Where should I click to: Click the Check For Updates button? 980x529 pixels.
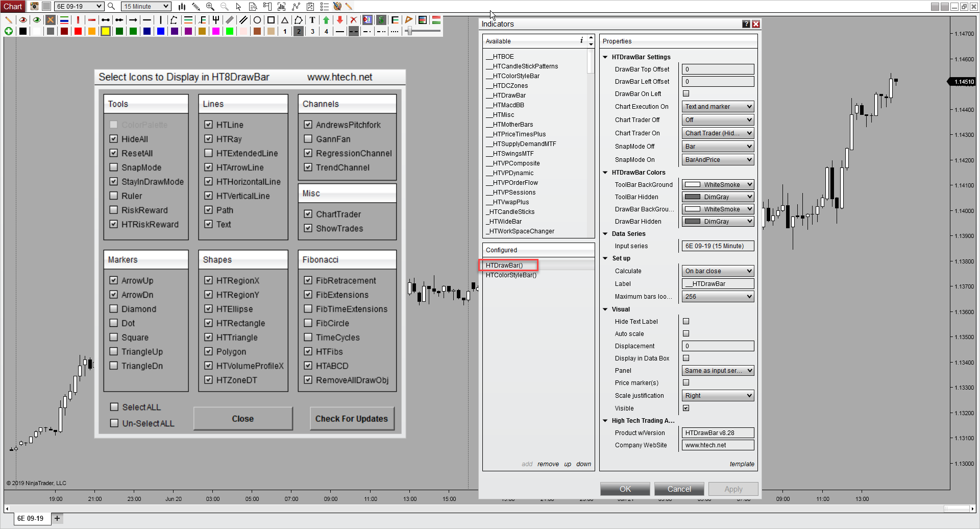(x=352, y=419)
